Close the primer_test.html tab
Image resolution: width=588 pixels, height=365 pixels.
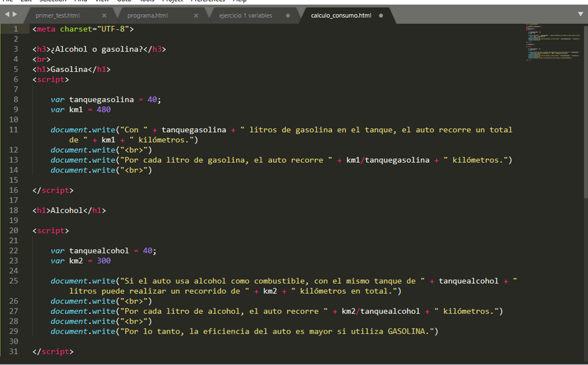click(x=104, y=16)
